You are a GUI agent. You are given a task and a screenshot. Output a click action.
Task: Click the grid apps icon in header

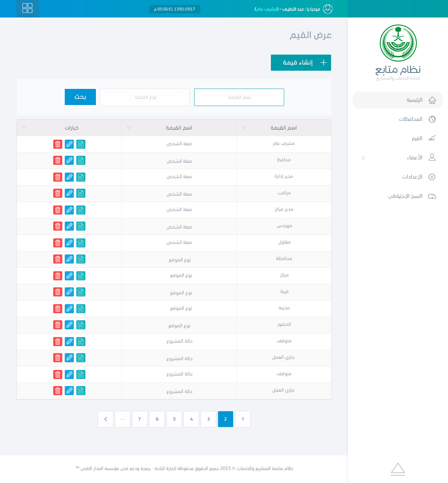pyautogui.click(x=27, y=8)
